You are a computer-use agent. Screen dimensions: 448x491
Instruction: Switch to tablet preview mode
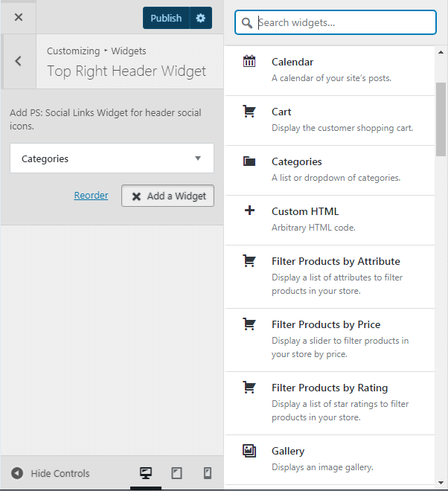coord(176,473)
